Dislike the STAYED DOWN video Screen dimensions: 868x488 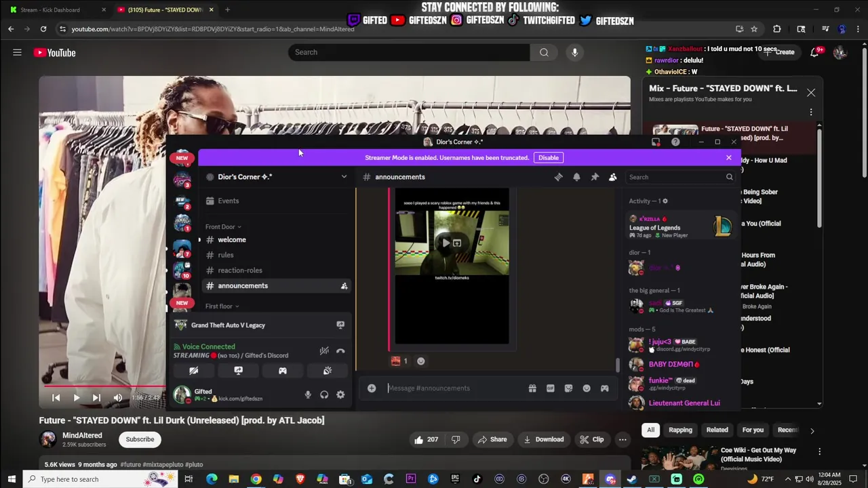coord(456,439)
